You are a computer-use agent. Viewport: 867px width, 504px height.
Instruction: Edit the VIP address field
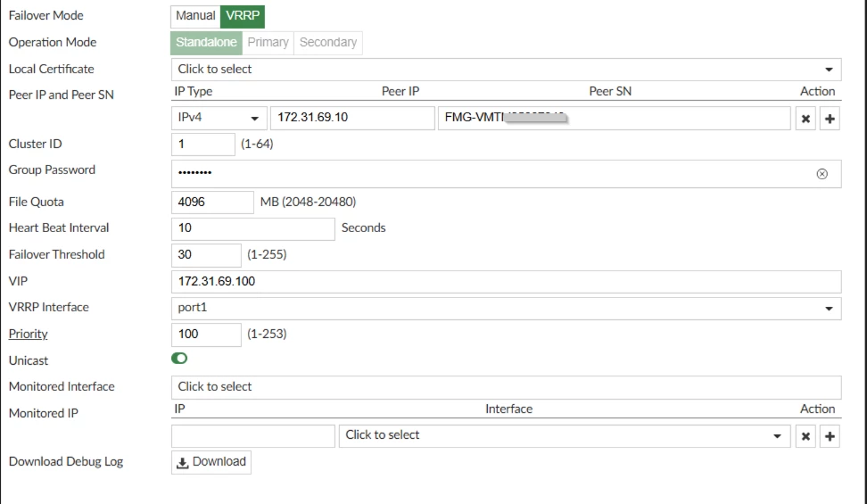click(506, 282)
